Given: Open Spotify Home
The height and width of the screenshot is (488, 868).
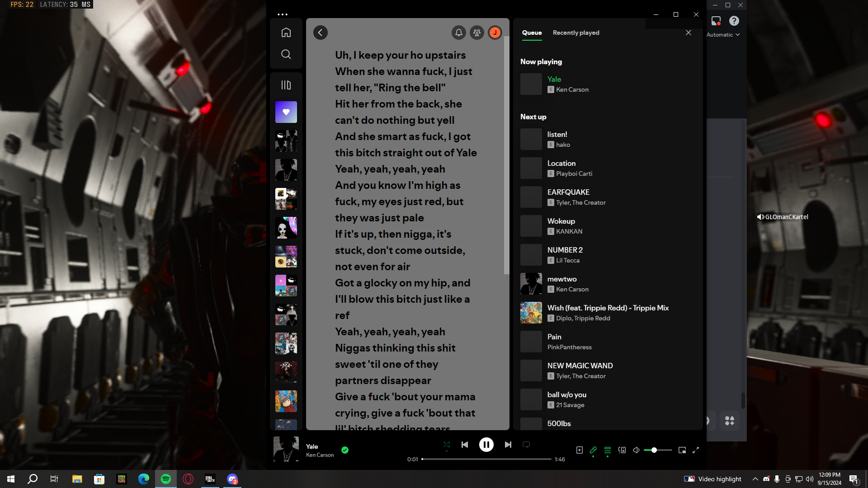Looking at the screenshot, I should coord(286,33).
